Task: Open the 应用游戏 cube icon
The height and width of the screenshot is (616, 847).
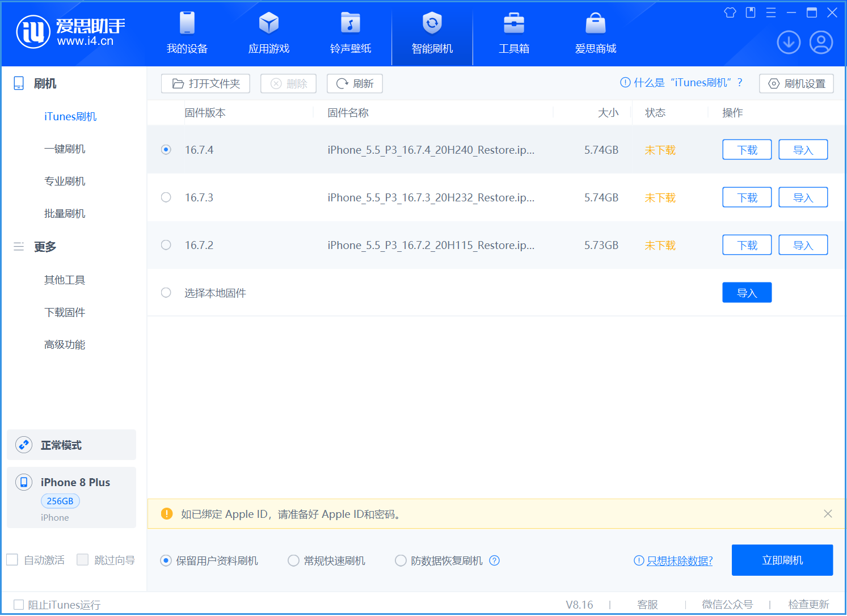Action: tap(268, 23)
